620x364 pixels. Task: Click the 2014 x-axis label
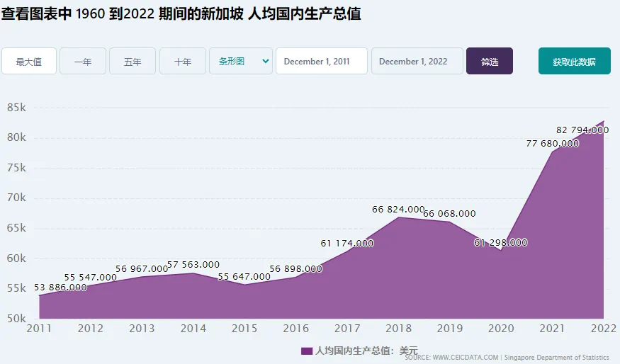pos(193,329)
